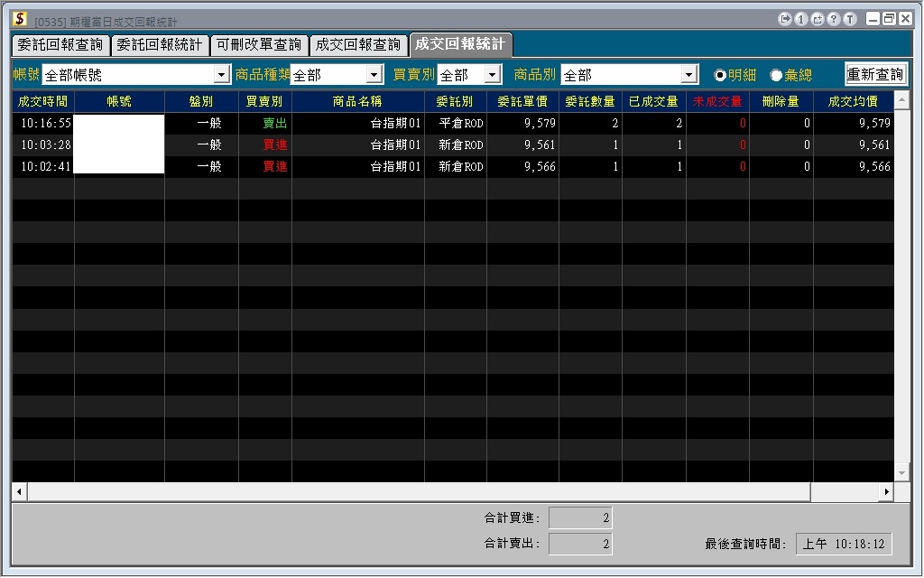Click the 商品名稱 column header
This screenshot has width=924, height=578.
click(x=357, y=101)
